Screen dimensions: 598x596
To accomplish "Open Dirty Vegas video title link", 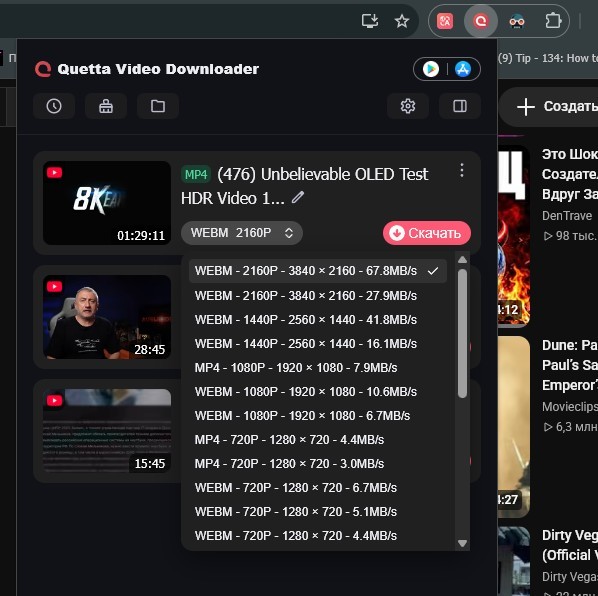I will pyautogui.click(x=570, y=545).
